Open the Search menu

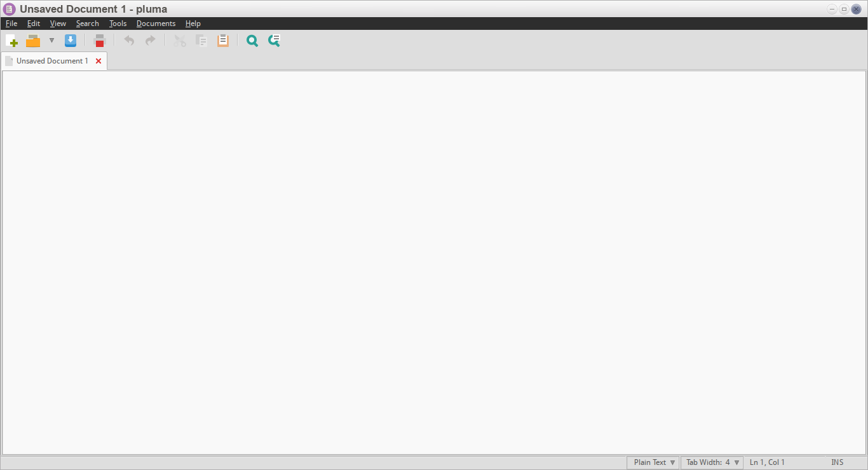88,23
